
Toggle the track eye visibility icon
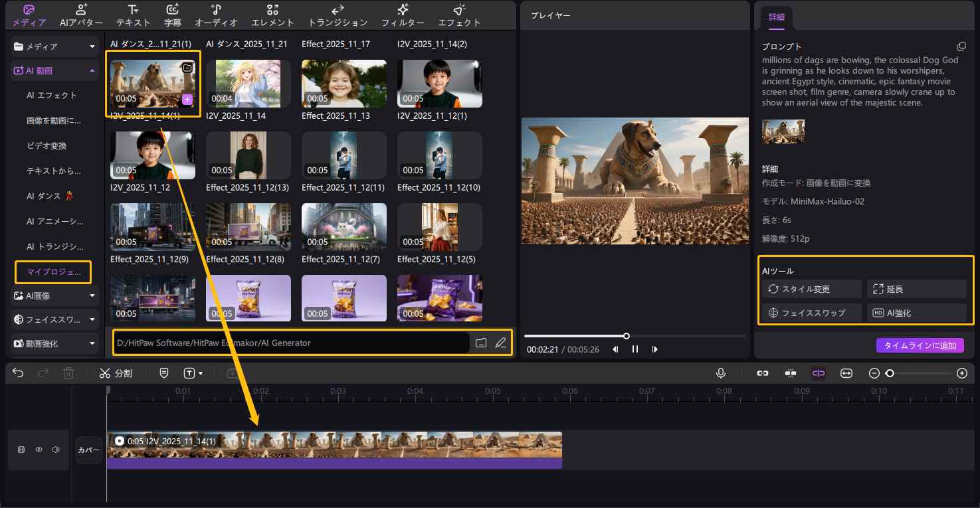39,450
